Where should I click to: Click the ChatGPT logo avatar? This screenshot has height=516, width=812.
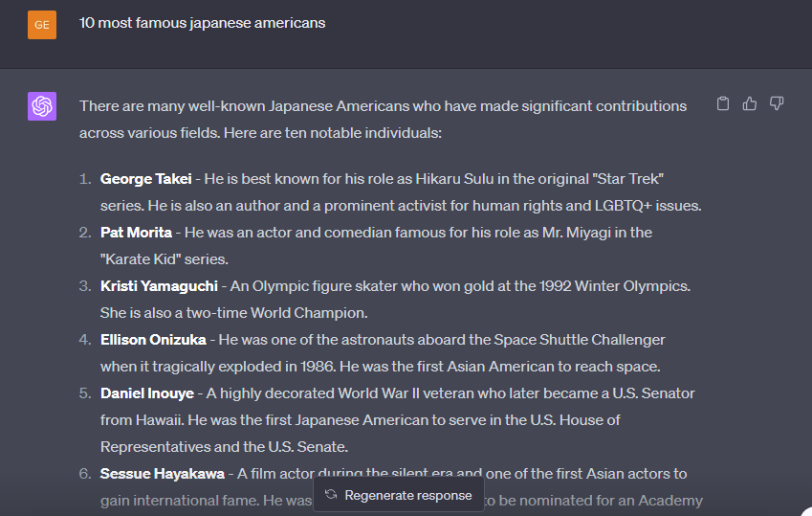point(42,106)
